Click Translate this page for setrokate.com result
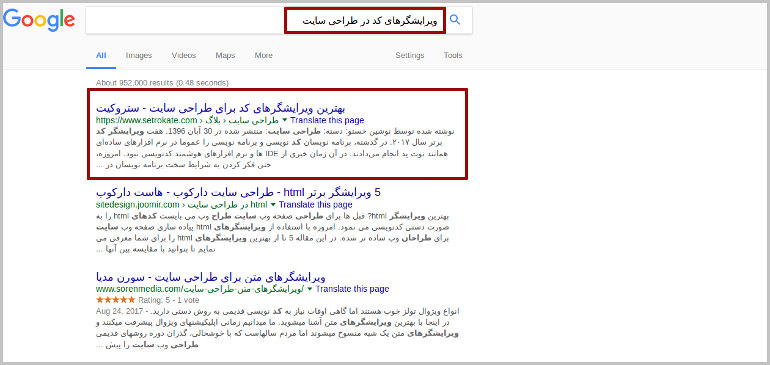Screen dimensions: 770x365 tap(327, 120)
